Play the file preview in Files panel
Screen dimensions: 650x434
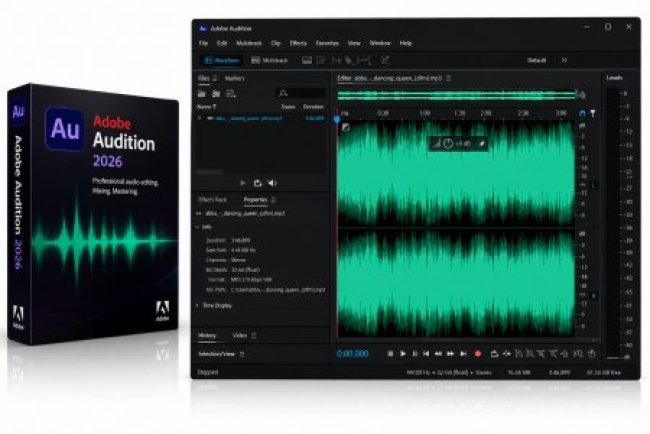click(243, 183)
